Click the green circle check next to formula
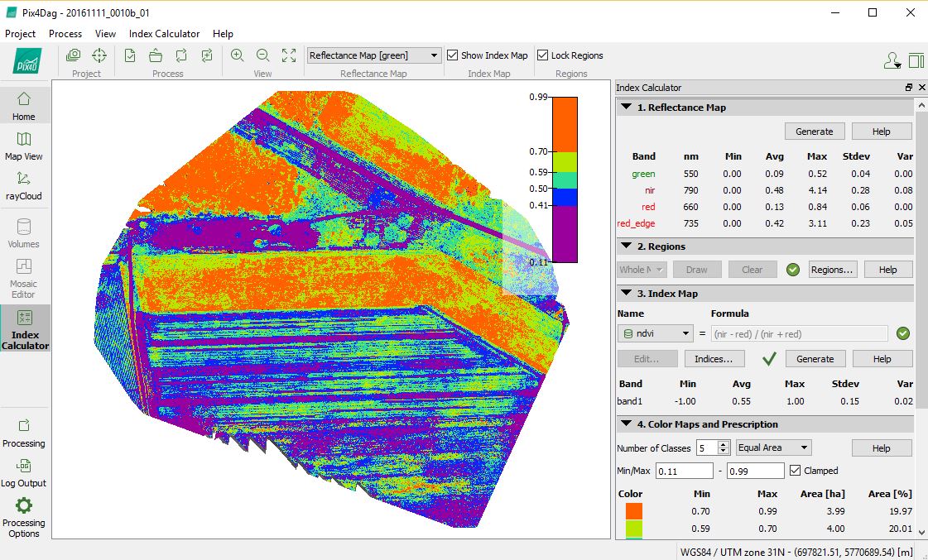Image resolution: width=928 pixels, height=560 pixels. [902, 333]
